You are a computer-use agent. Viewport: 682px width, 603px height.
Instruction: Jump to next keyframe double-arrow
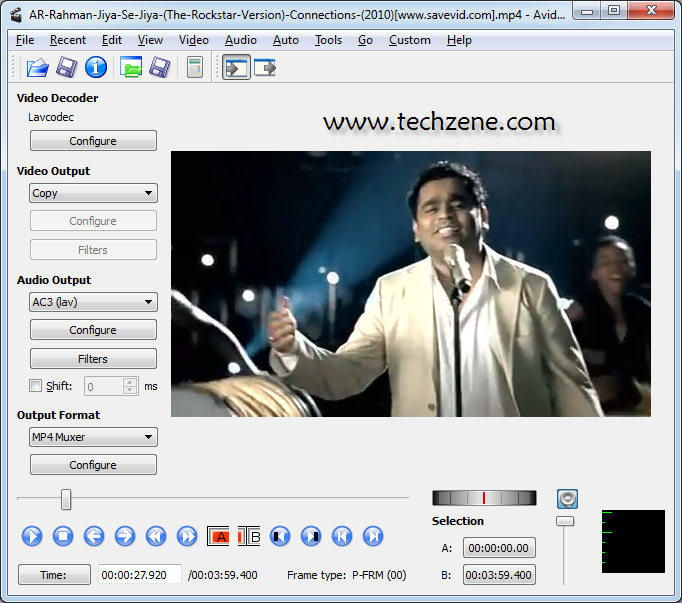(187, 536)
